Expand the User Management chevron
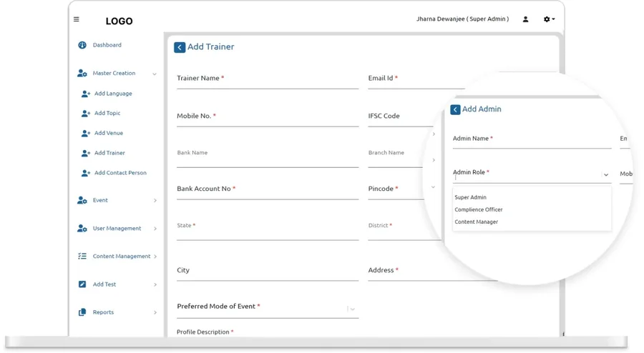644x353 pixels. point(155,229)
